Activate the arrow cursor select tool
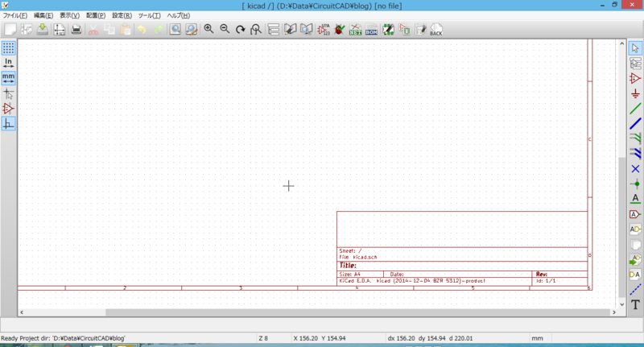This screenshot has height=347, width=644. [x=635, y=48]
